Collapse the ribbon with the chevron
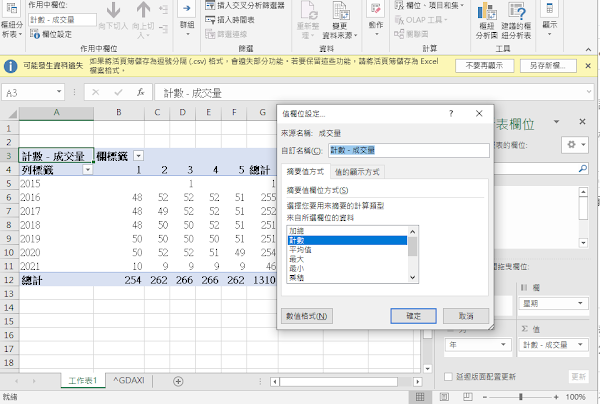Image resolution: width=600 pixels, height=404 pixels. point(588,49)
